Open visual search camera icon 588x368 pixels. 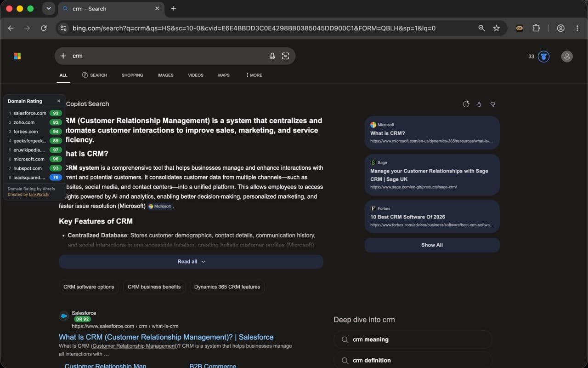(285, 56)
